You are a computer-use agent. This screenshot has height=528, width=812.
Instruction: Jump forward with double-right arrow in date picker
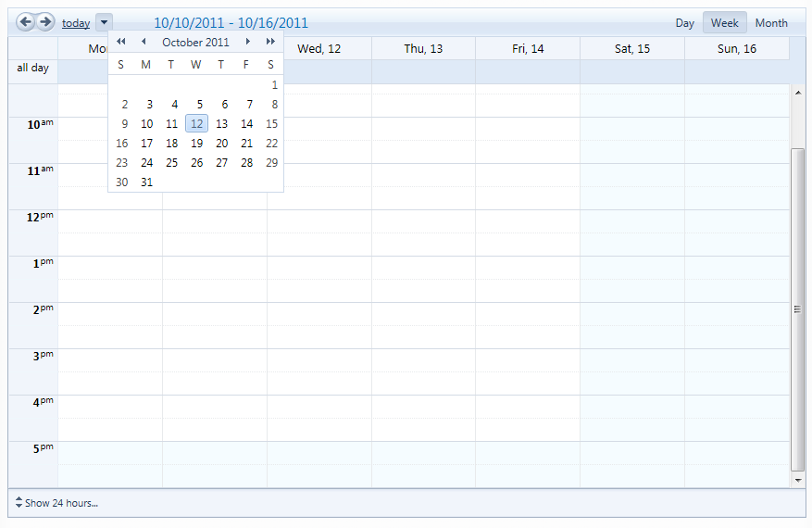point(270,42)
